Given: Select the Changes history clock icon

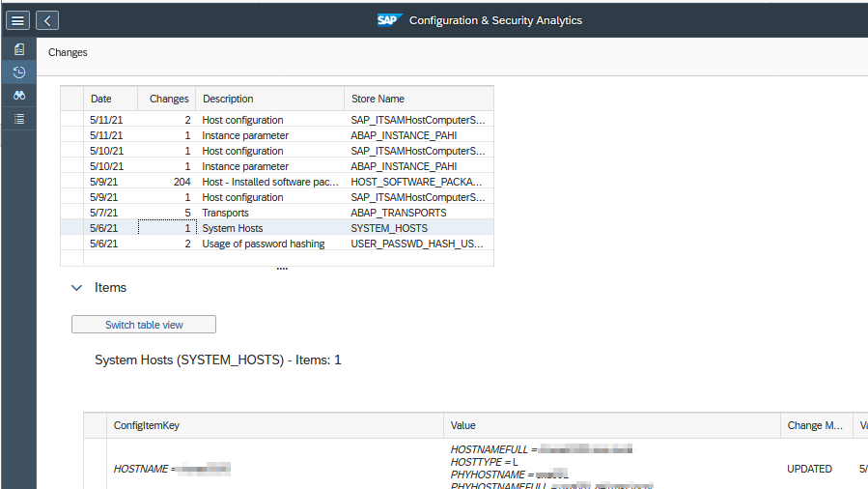Looking at the screenshot, I should pos(19,72).
